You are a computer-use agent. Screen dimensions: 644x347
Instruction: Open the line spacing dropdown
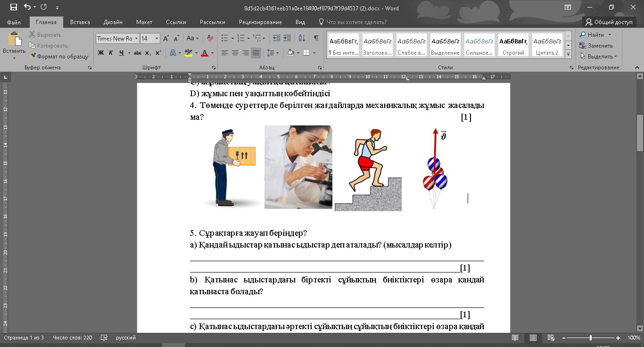click(273, 53)
